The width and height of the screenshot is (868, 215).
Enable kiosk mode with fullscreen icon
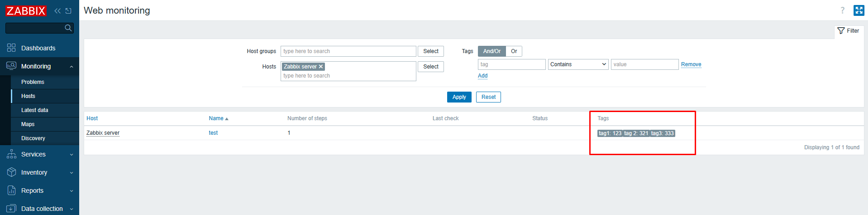click(x=858, y=10)
